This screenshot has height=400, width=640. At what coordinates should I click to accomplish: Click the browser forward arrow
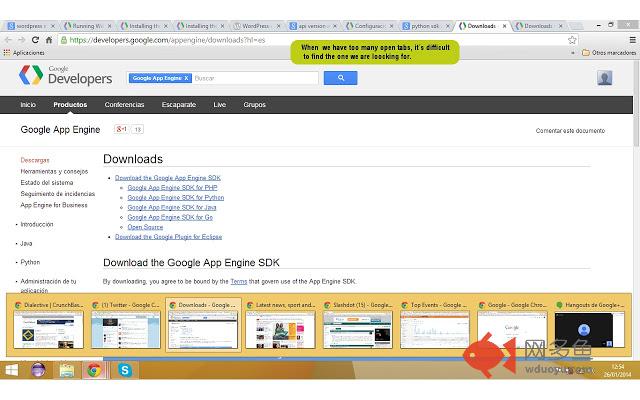22,40
